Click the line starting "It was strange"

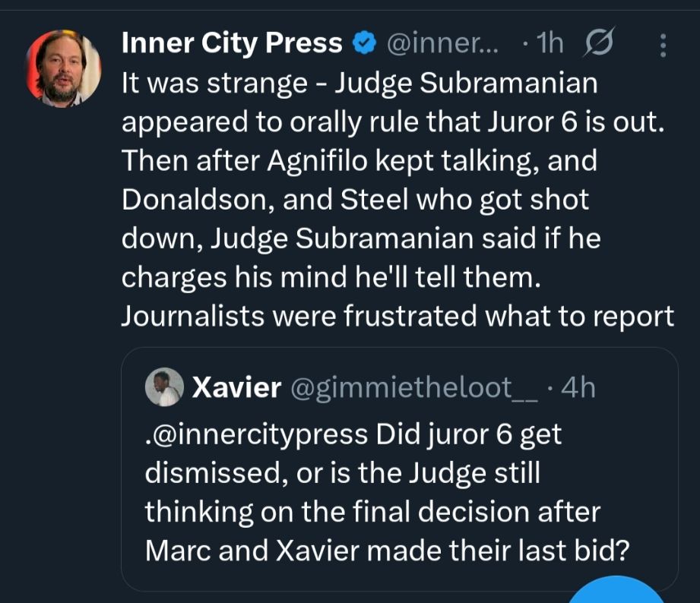pyautogui.click(x=360, y=84)
